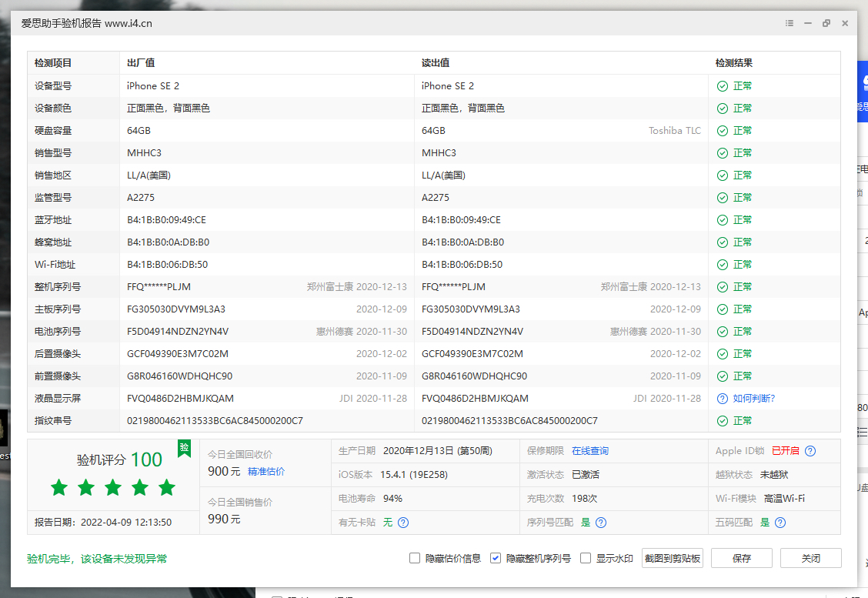Open the report list icon in the title bar
868x598 pixels.
789,23
